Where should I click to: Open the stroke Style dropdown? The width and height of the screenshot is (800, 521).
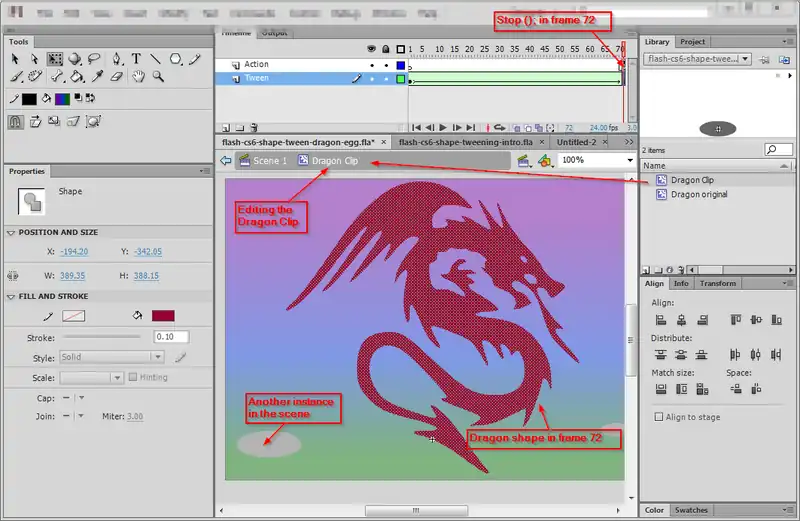coord(158,357)
